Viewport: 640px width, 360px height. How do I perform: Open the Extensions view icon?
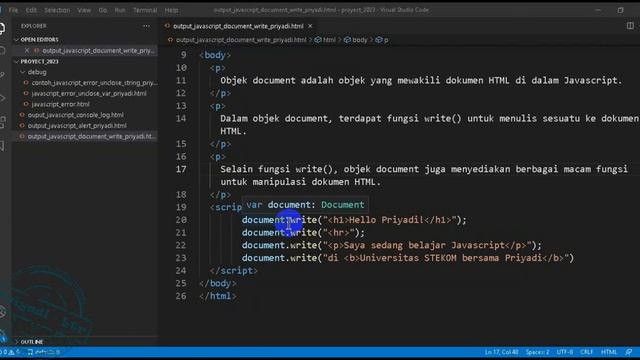tap(2, 122)
